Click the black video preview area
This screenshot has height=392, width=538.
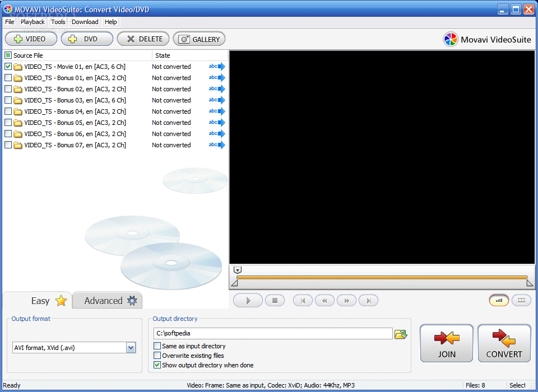[x=382, y=157]
